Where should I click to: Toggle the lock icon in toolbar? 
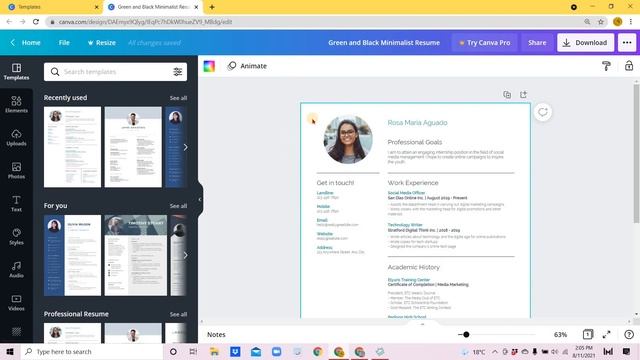629,66
